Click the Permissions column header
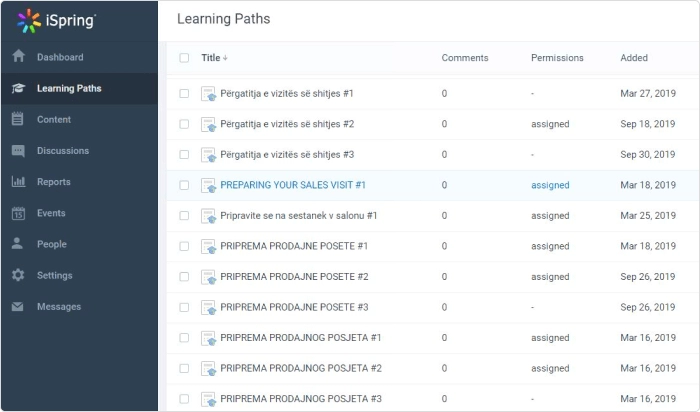The image size is (700, 412). [557, 58]
